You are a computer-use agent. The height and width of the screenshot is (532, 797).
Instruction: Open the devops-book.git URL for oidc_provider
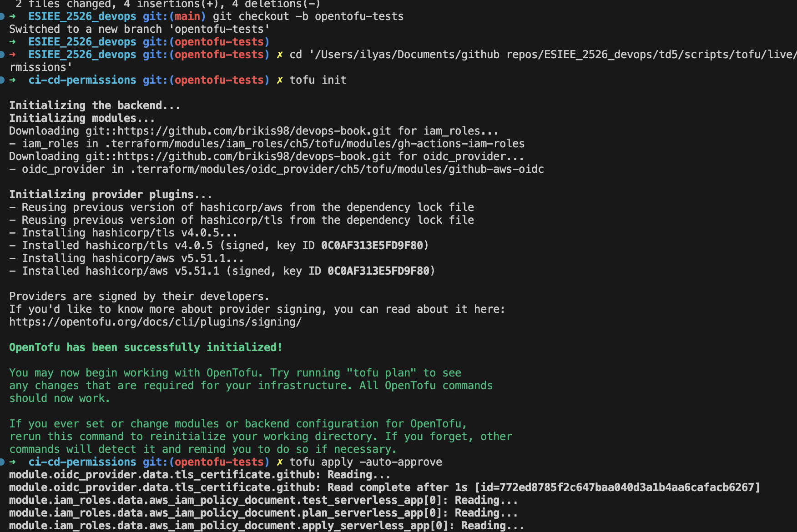[x=238, y=157]
